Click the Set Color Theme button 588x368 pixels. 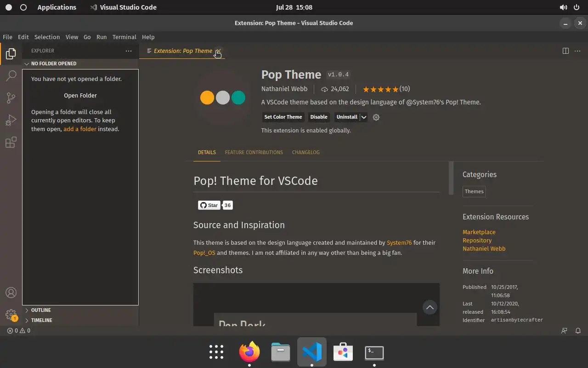[283, 117]
